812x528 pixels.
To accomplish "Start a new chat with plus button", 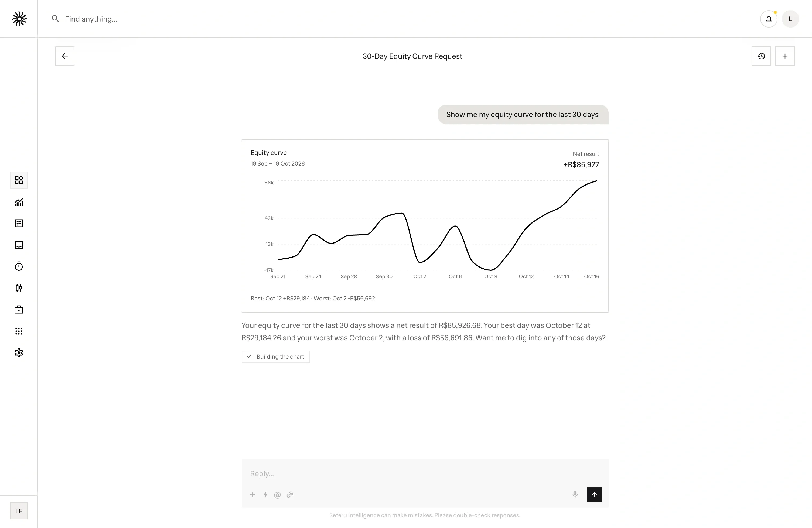I will [785, 56].
